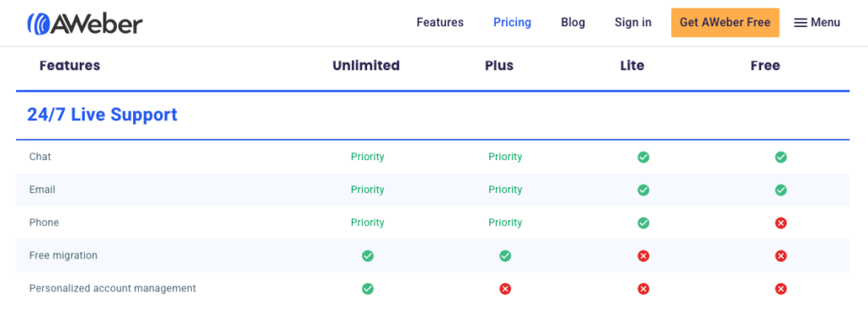
Task: Click Sign in
Action: pos(632,23)
